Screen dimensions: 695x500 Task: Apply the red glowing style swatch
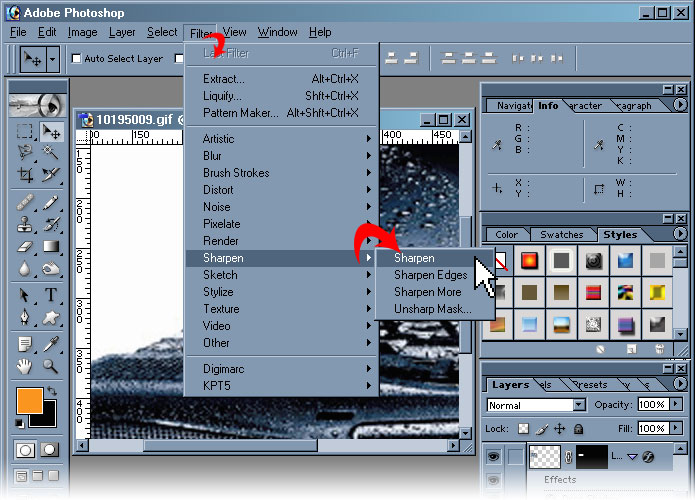tap(529, 261)
